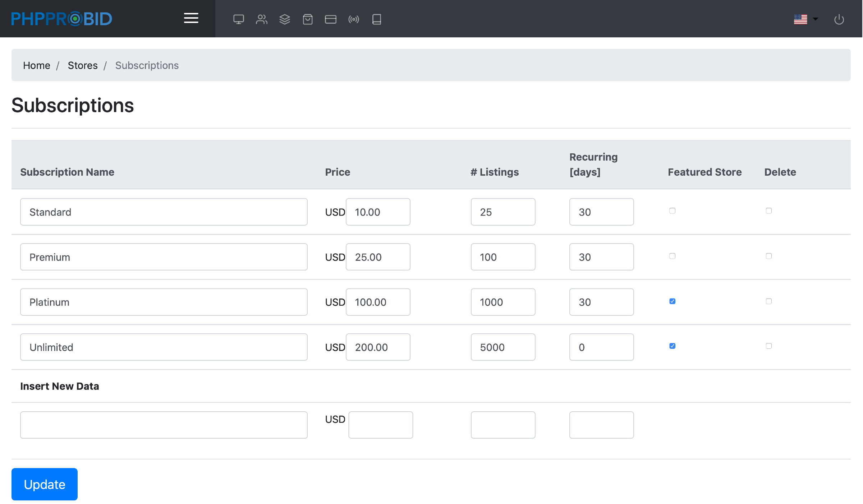Enable Featured Store for Standard subscription
The image size is (863, 504).
(x=672, y=211)
